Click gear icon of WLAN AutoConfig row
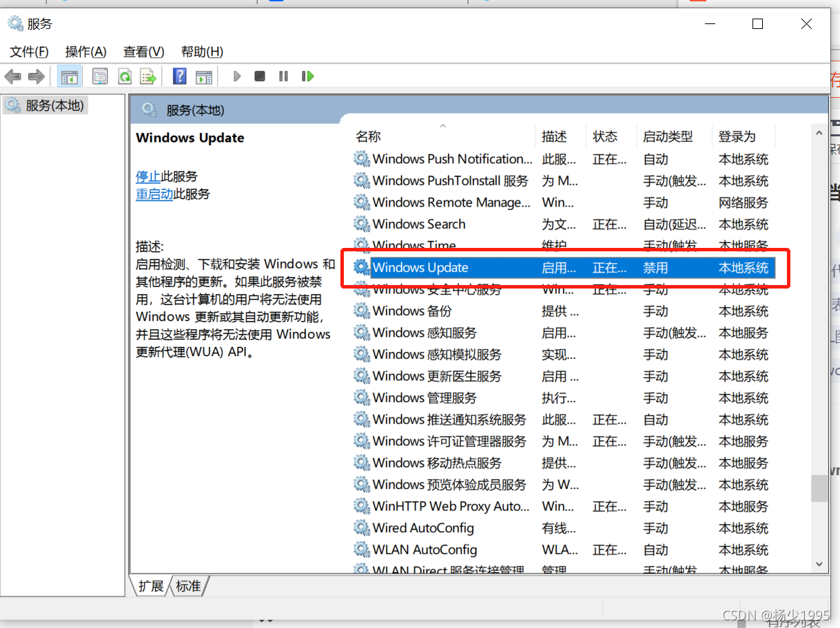The image size is (840, 628). (362, 549)
